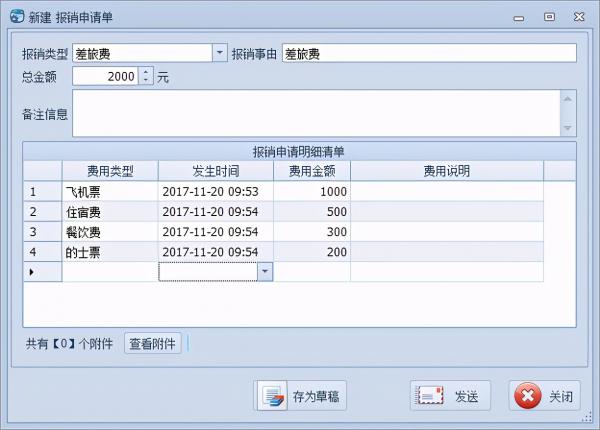600x430 pixels.
Task: Select the 的士票 cell
Action: pyautogui.click(x=110, y=252)
